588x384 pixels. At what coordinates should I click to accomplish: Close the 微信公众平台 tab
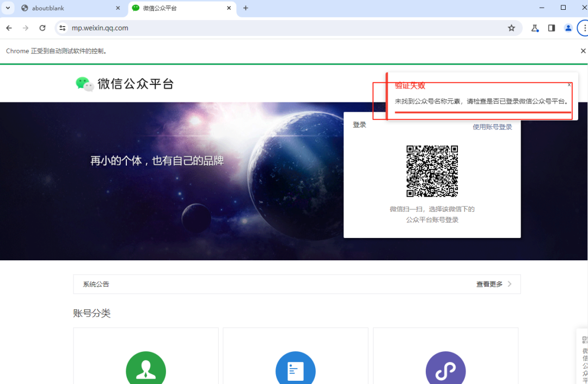229,8
